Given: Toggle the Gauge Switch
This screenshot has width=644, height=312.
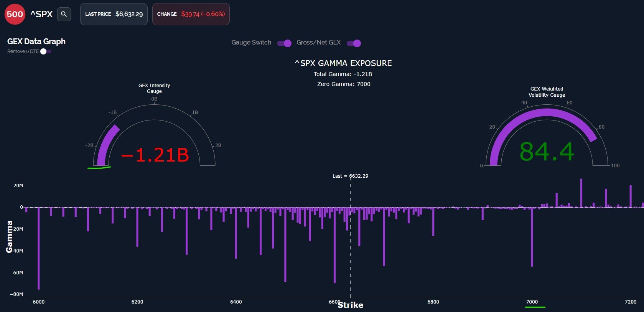Looking at the screenshot, I should pyautogui.click(x=285, y=43).
